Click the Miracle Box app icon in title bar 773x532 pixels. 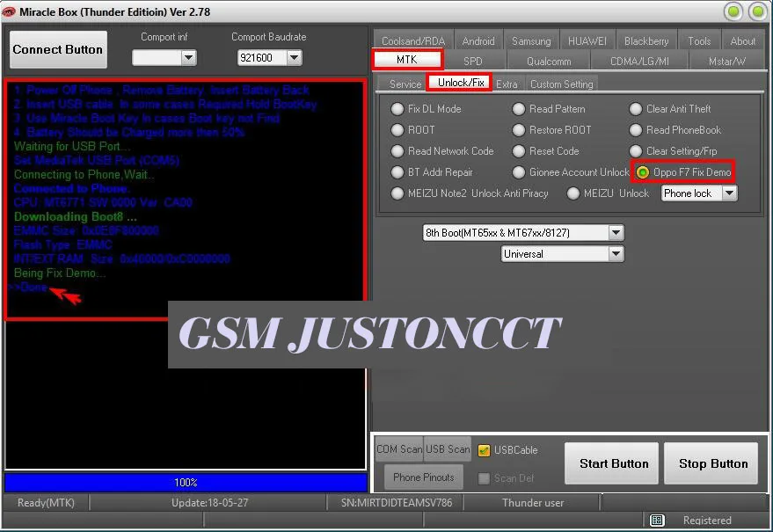coord(9,11)
